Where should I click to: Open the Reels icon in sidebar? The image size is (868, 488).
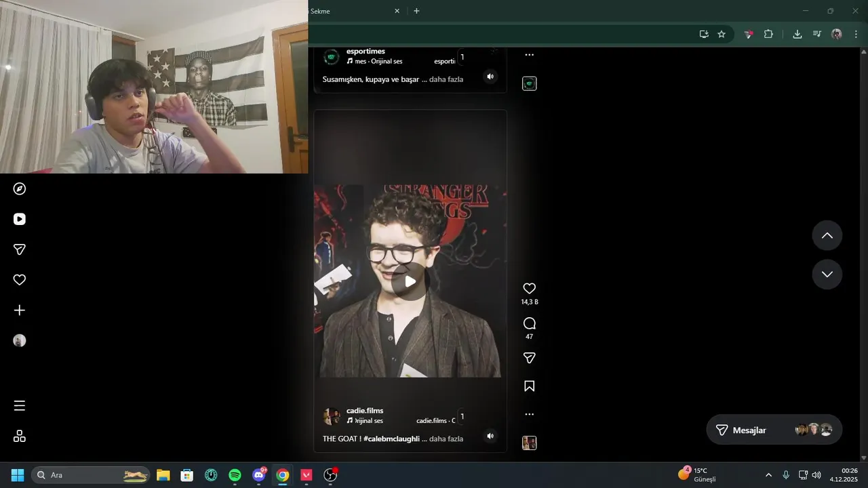click(x=20, y=219)
